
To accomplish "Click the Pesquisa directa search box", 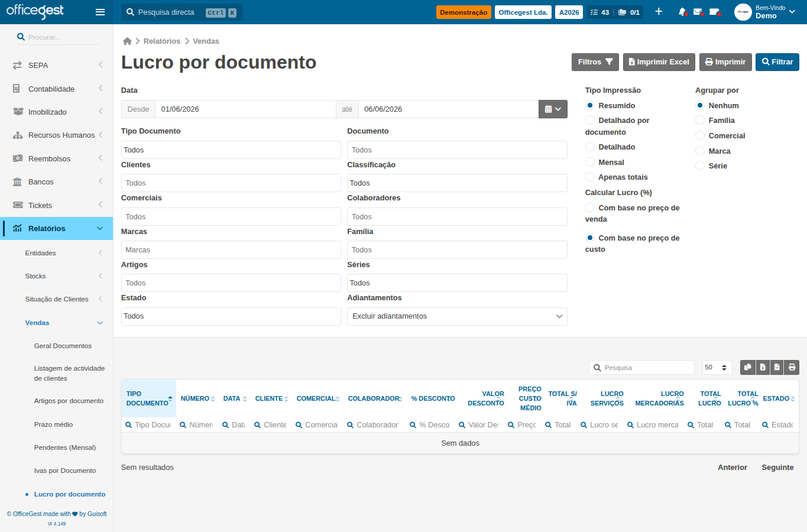I will tap(182, 12).
